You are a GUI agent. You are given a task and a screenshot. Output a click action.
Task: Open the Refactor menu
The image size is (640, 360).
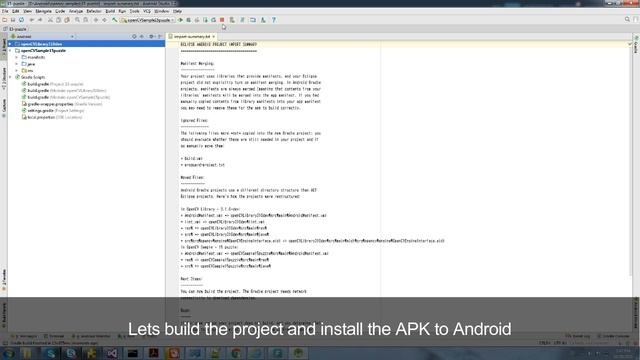[x=94, y=11]
